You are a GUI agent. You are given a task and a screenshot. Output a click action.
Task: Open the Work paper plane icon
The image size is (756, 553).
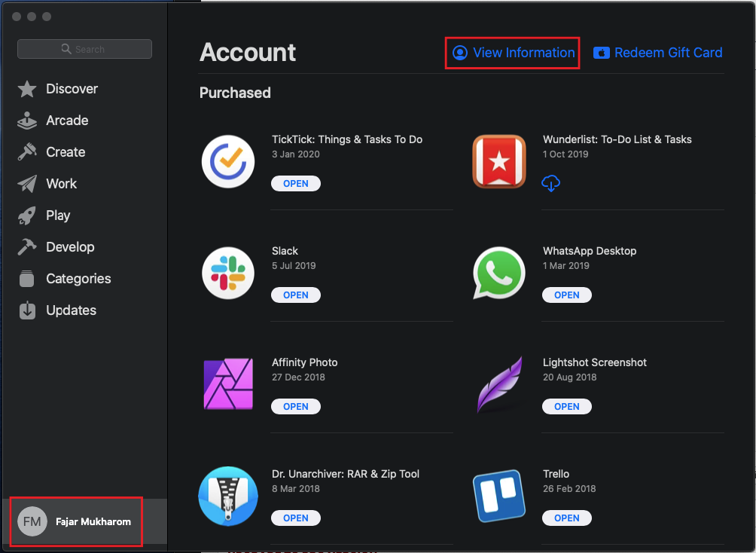pyautogui.click(x=27, y=184)
